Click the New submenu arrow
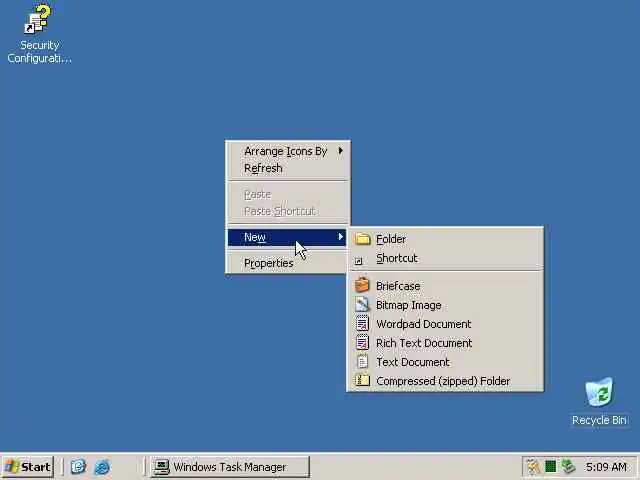The width and height of the screenshot is (640, 480). (x=340, y=237)
